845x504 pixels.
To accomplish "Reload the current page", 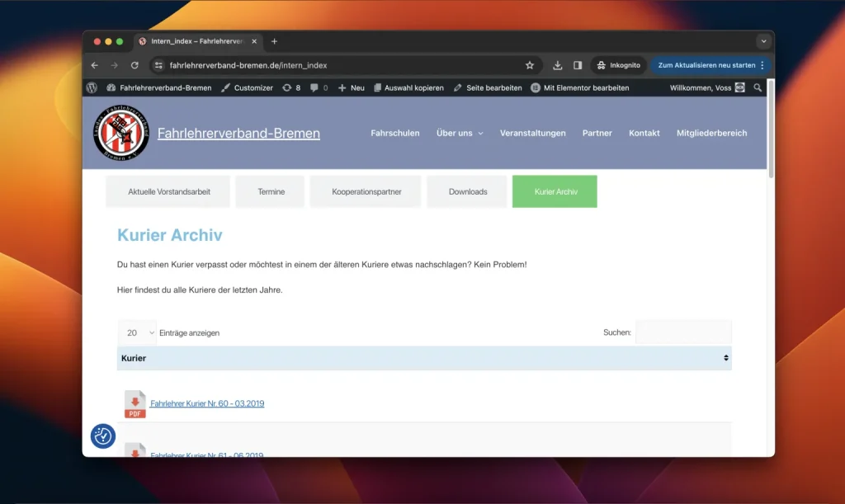I will click(135, 65).
